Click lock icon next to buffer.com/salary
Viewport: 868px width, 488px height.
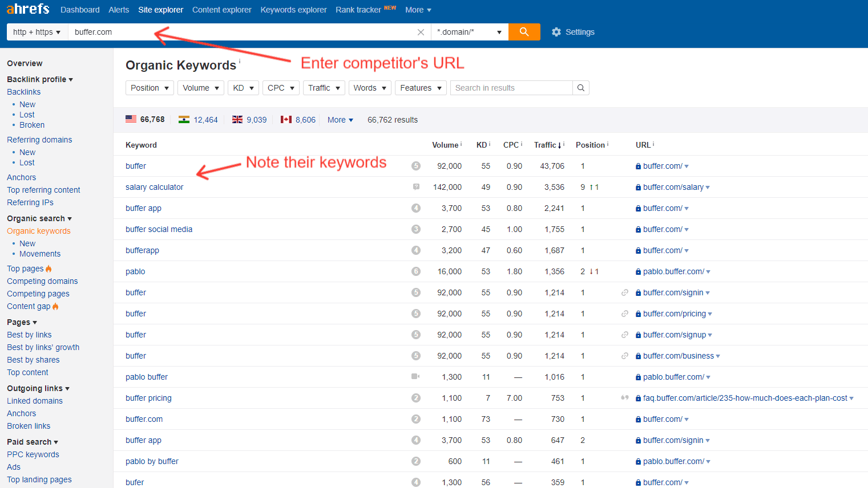pyautogui.click(x=638, y=188)
